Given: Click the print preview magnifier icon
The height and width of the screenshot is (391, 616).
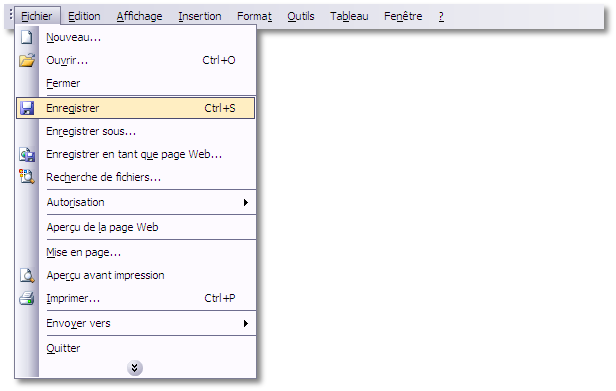Looking at the screenshot, I should 27,275.
